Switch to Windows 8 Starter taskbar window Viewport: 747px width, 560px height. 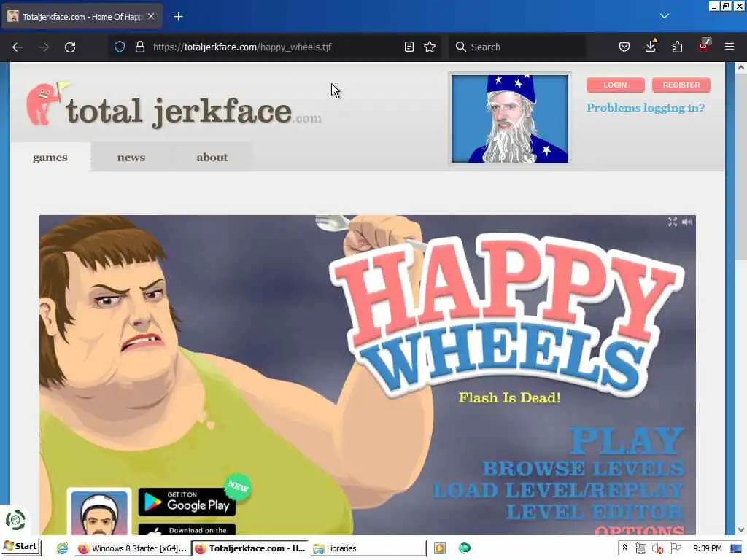tap(133, 548)
